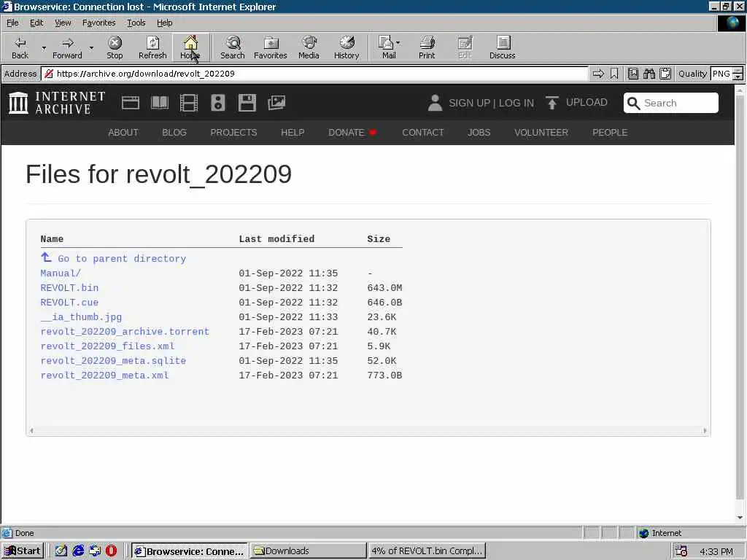The height and width of the screenshot is (560, 747).
Task: Open the Discuss toolbar button
Action: 502,47
